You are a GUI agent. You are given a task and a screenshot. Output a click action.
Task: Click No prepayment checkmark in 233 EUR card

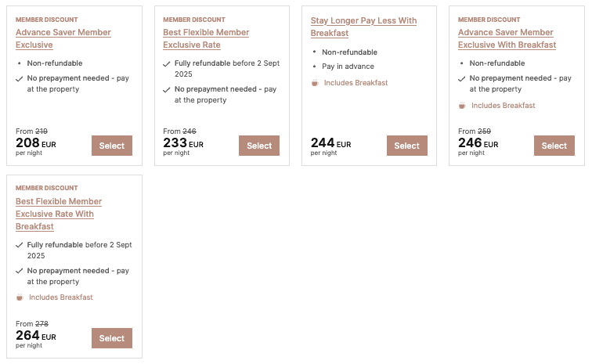(x=167, y=89)
